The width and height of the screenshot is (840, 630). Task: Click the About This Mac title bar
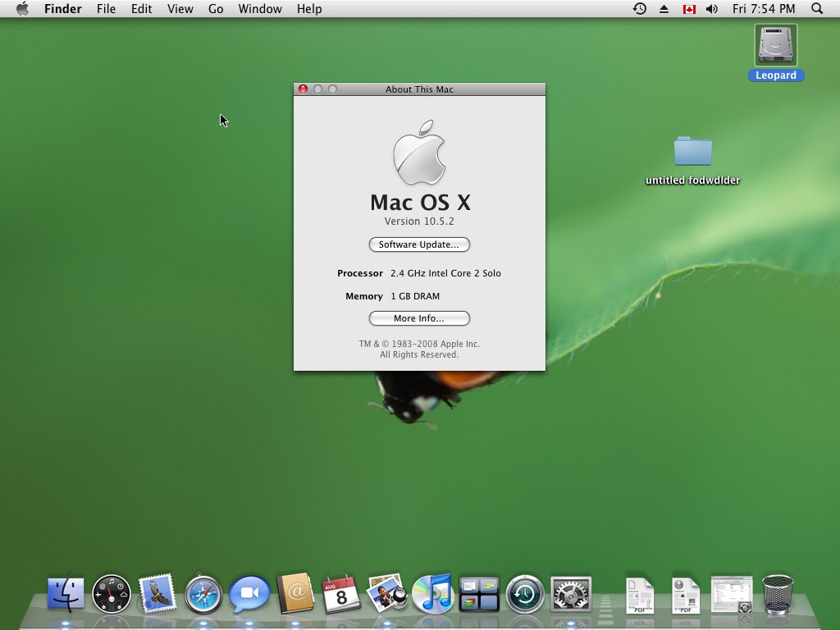tap(419, 89)
